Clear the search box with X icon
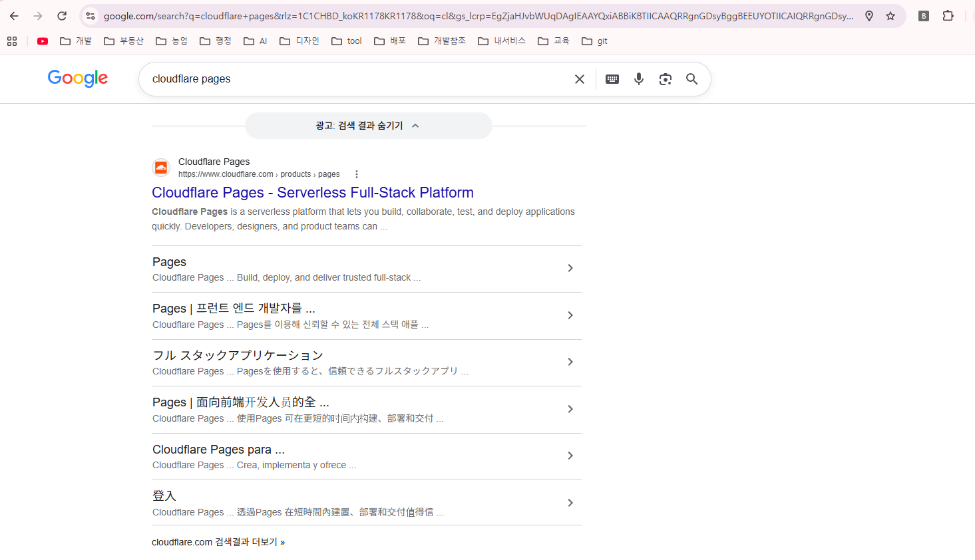The image size is (975, 560). pyautogui.click(x=580, y=79)
